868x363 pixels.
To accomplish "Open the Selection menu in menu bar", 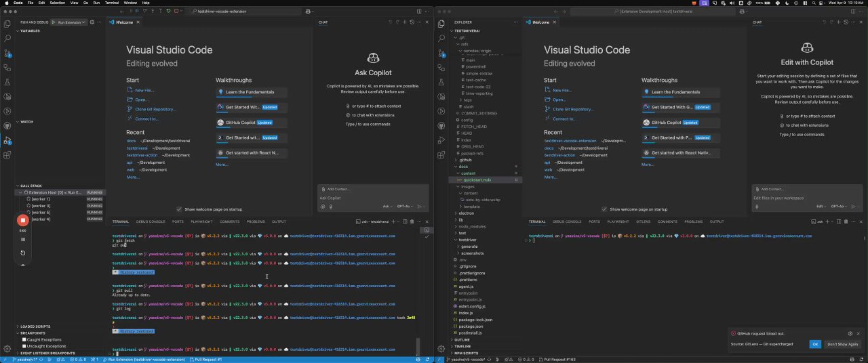I will click(x=58, y=3).
